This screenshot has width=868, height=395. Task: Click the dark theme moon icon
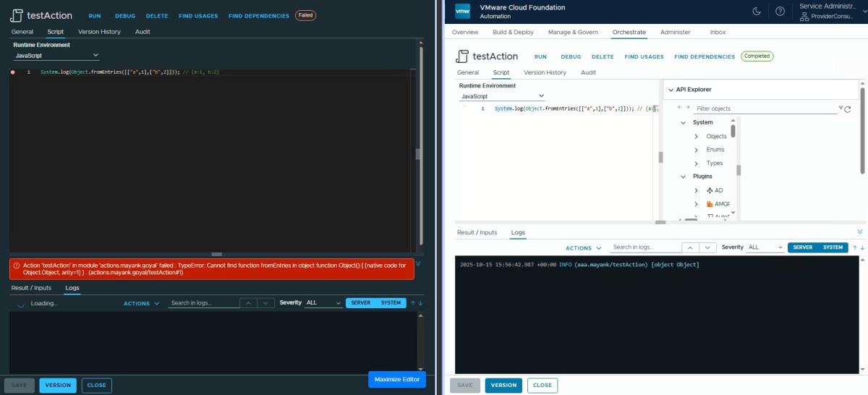point(757,11)
